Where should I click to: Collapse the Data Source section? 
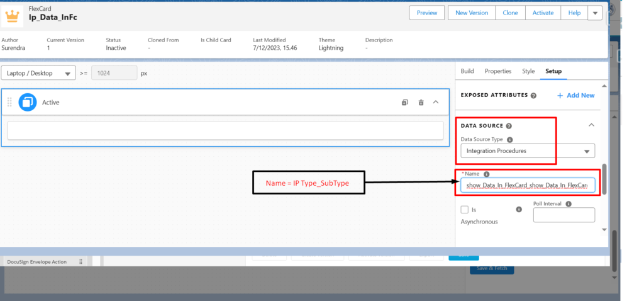(591, 125)
